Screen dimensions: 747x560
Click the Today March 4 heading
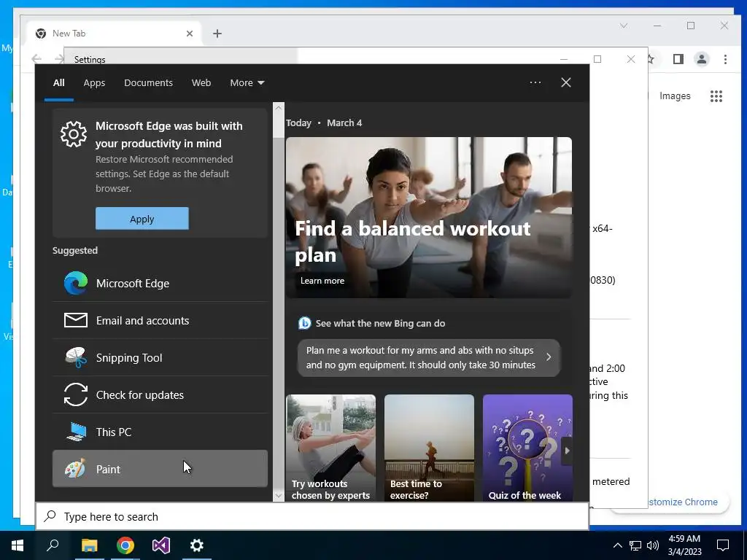point(324,122)
